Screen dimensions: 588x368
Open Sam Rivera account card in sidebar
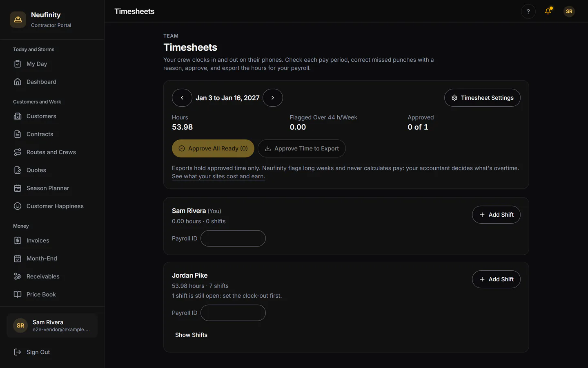coord(52,325)
